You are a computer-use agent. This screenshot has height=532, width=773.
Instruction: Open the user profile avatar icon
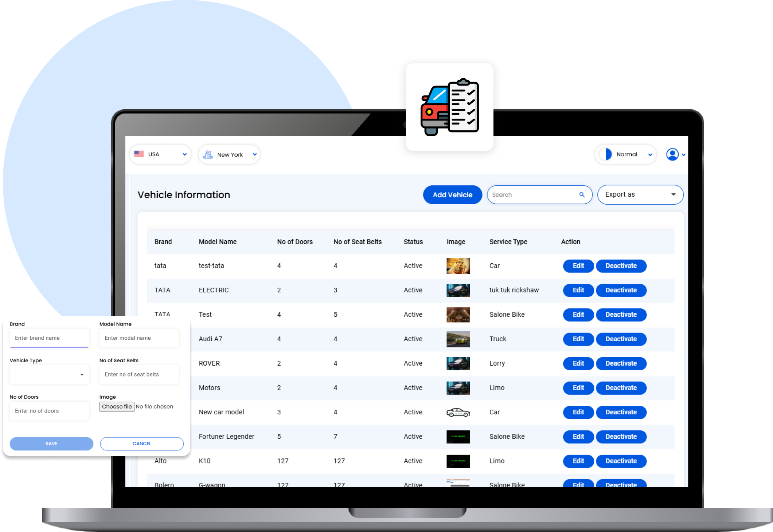click(672, 154)
